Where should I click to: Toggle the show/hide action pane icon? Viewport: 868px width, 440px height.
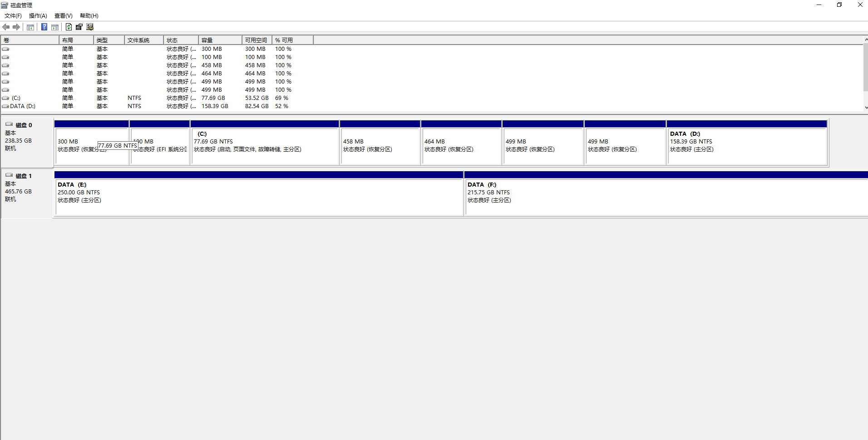tap(55, 27)
